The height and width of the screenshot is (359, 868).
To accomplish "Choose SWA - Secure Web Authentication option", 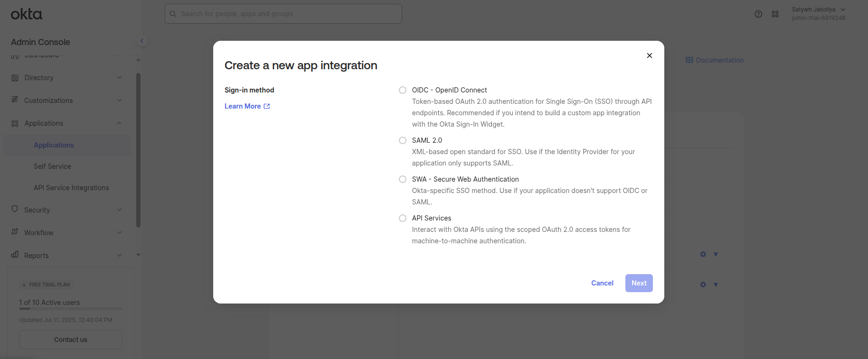I will 403,179.
